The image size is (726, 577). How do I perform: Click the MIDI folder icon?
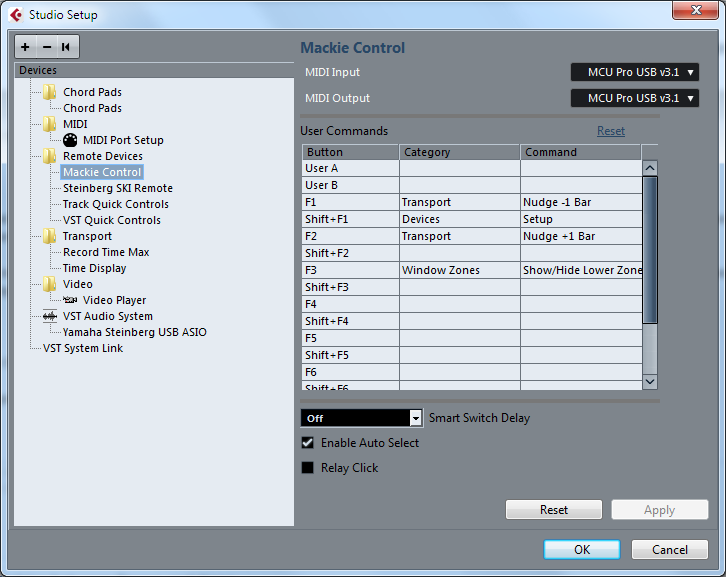(50, 124)
